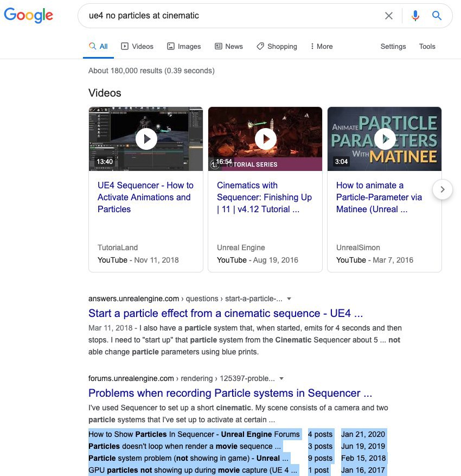Screen dimensions: 461x476
Task: Click the '9 posts' cell
Action: [321, 458]
